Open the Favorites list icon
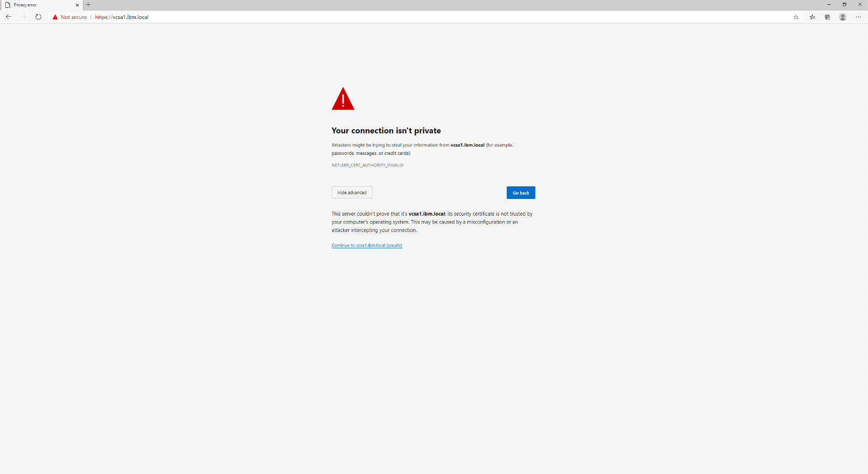 pyautogui.click(x=812, y=17)
